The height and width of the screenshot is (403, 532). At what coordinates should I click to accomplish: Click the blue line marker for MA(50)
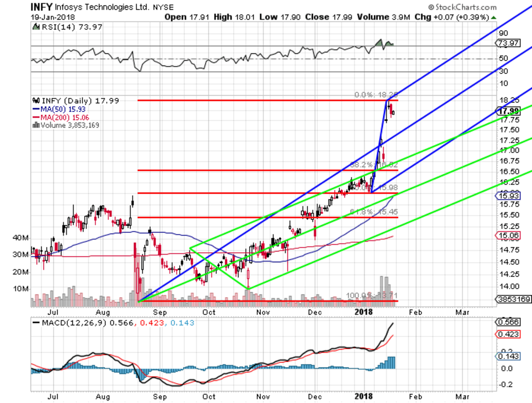(x=36, y=109)
